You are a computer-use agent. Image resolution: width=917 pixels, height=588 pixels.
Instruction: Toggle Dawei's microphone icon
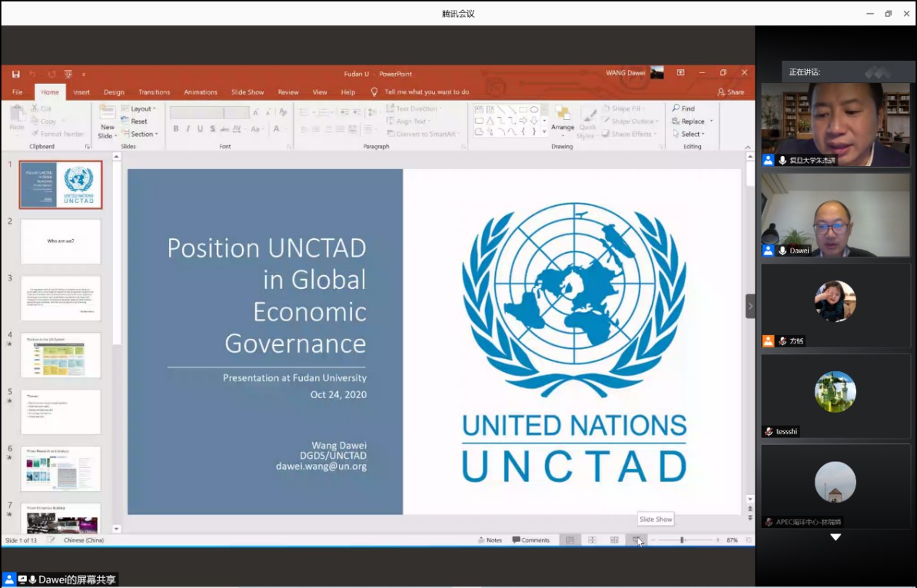[x=782, y=251]
